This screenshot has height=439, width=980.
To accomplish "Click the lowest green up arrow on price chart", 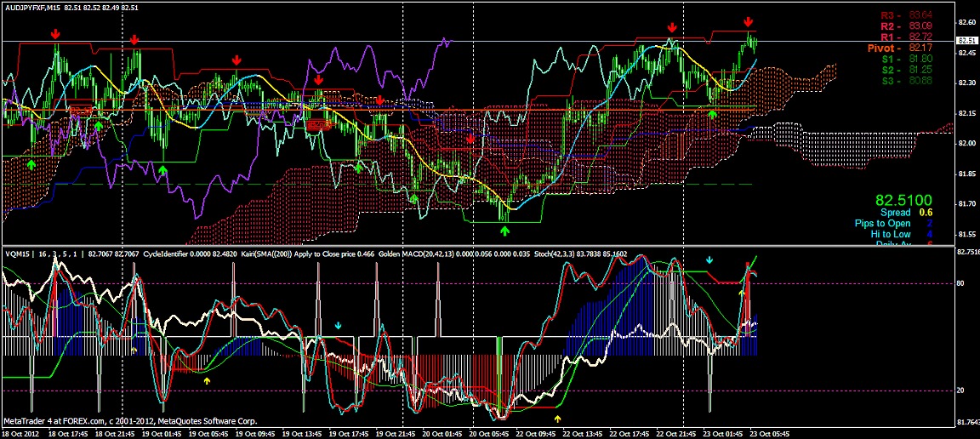I will point(504,230).
